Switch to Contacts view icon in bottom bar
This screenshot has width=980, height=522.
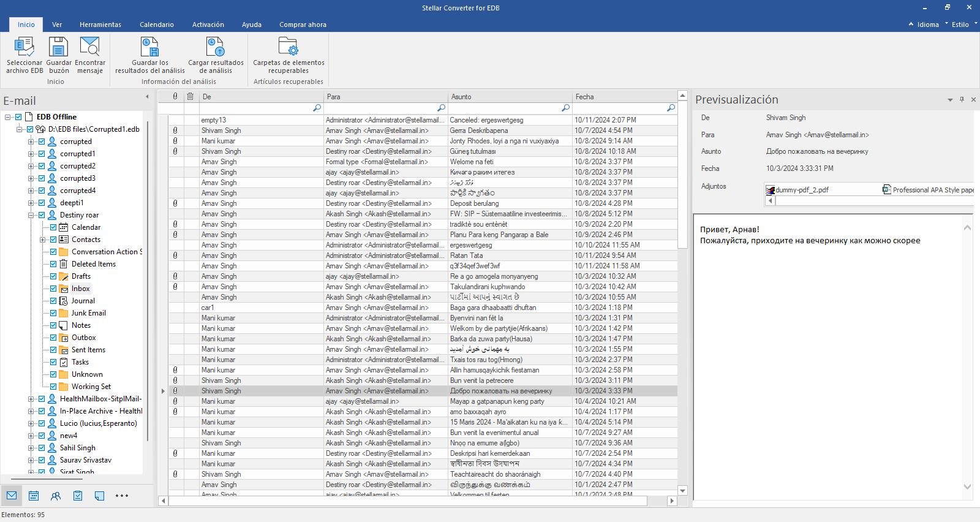pos(56,496)
